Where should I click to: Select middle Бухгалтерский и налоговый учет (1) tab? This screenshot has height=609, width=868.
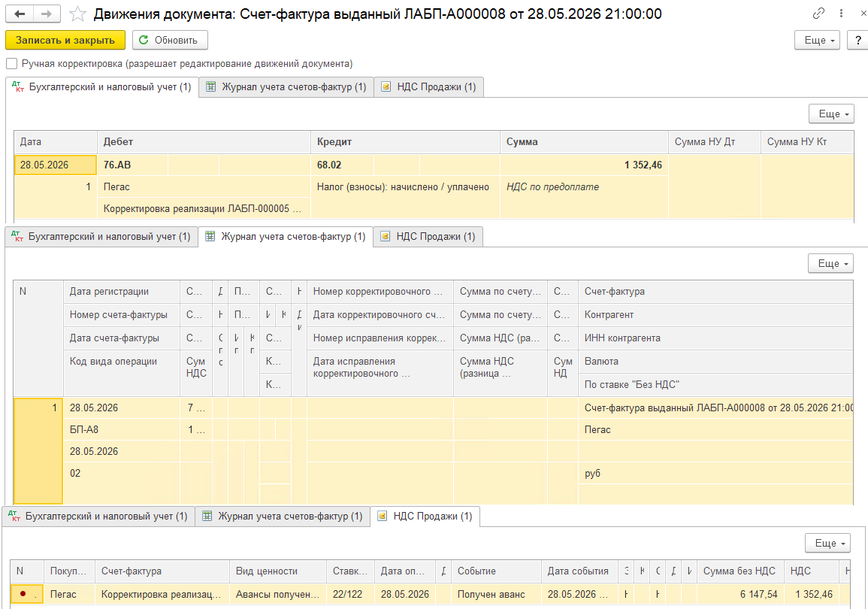pos(101,236)
